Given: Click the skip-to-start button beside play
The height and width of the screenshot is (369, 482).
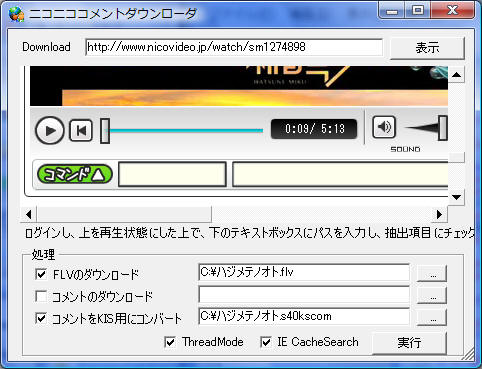Looking at the screenshot, I should [x=81, y=130].
